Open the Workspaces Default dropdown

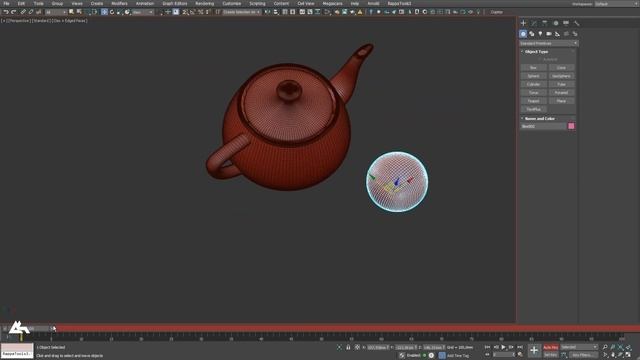[x=617, y=4]
